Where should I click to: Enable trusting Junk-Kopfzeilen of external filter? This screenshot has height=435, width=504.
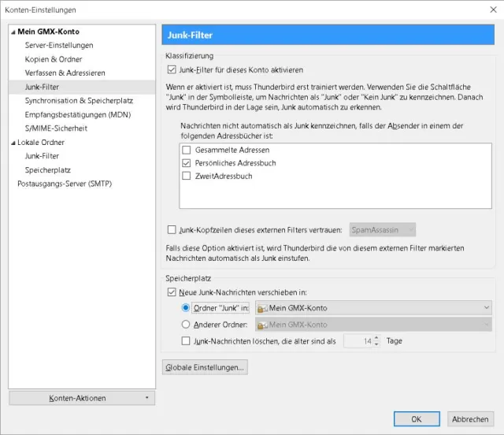pyautogui.click(x=173, y=230)
